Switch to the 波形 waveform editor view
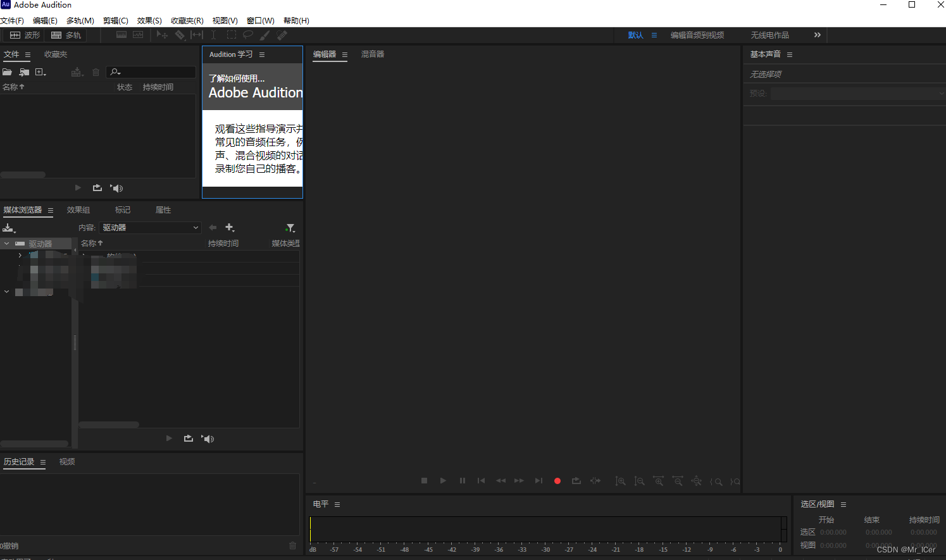Image resolution: width=946 pixels, height=560 pixels. click(25, 35)
